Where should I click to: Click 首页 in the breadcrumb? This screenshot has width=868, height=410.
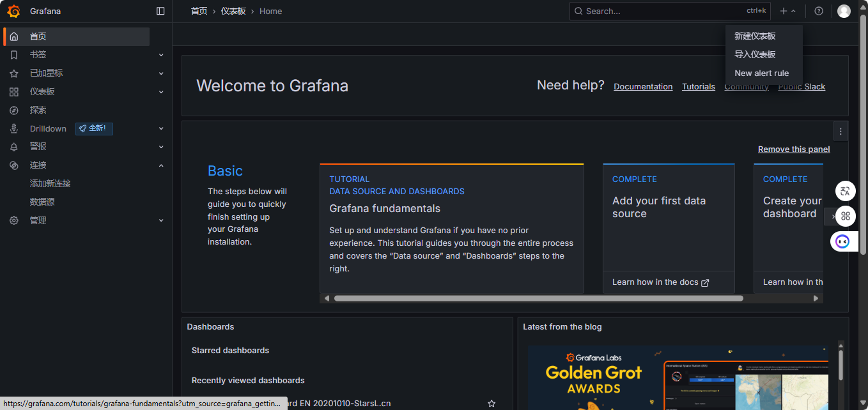[x=199, y=11]
